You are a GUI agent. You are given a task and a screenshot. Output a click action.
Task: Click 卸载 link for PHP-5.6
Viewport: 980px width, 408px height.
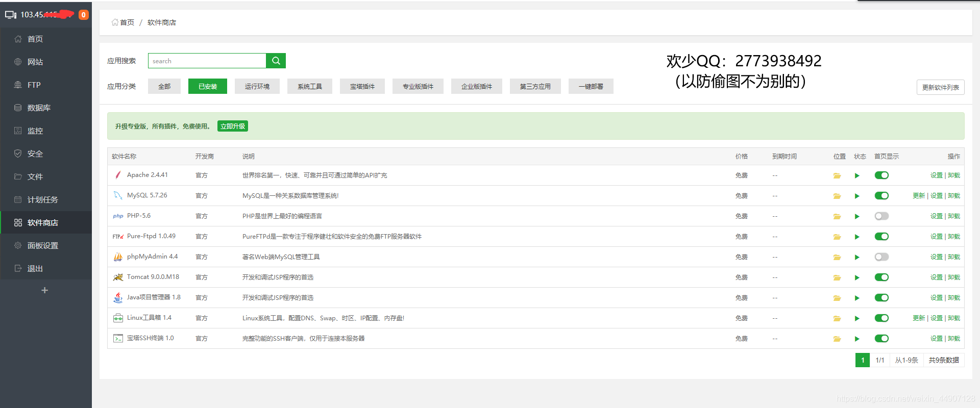tap(954, 216)
